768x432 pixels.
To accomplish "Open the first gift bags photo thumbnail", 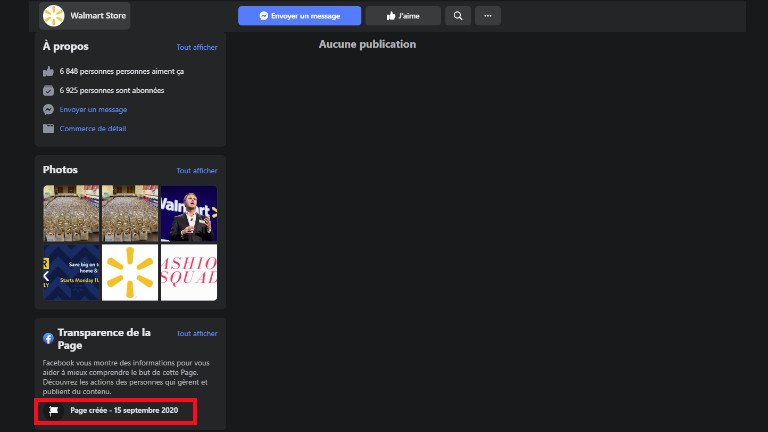I will click(71, 213).
